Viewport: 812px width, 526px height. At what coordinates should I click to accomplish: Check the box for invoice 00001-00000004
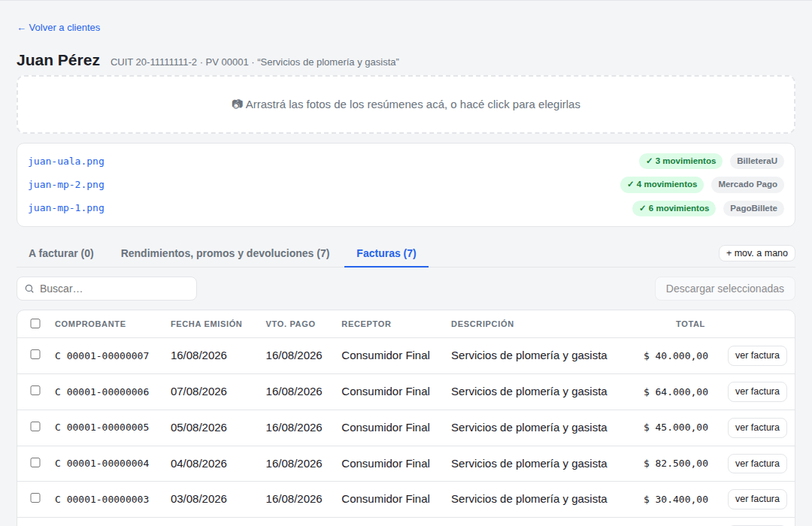pyautogui.click(x=35, y=462)
